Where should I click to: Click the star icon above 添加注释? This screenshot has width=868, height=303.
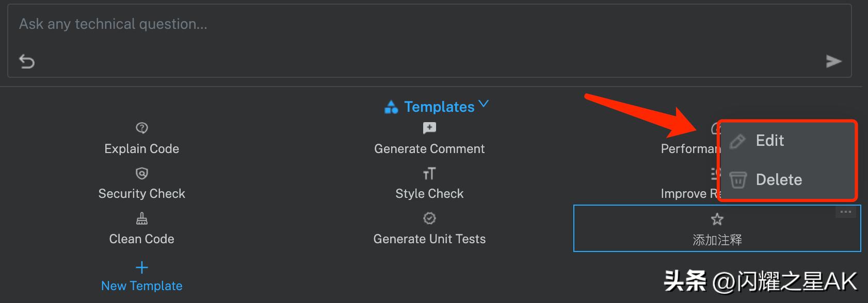click(717, 220)
